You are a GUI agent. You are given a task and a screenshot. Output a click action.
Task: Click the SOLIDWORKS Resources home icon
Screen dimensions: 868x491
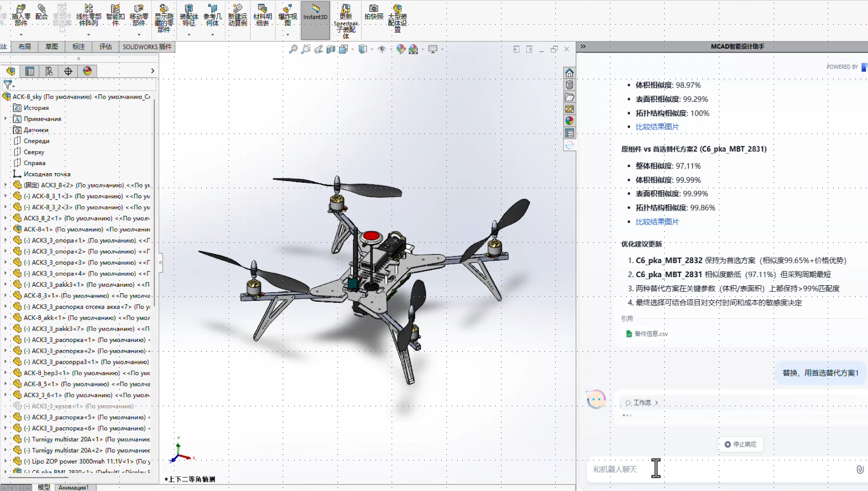[569, 73]
